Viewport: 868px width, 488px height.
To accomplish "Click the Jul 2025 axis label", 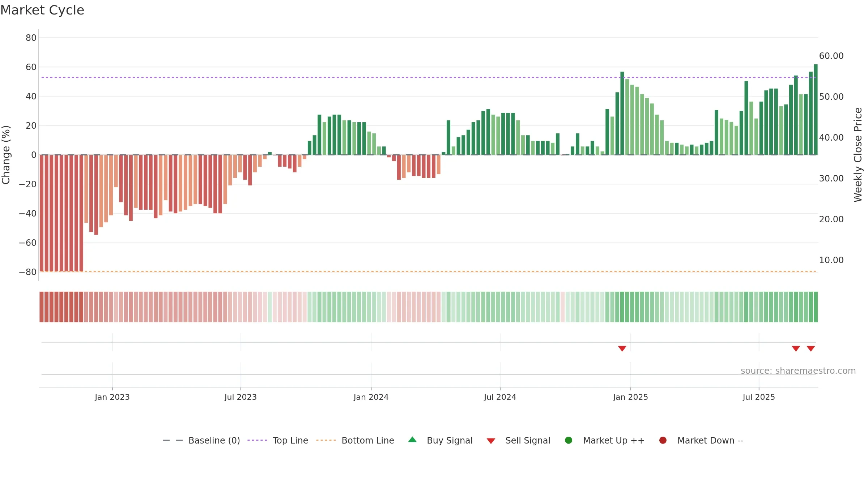I will [x=759, y=397].
